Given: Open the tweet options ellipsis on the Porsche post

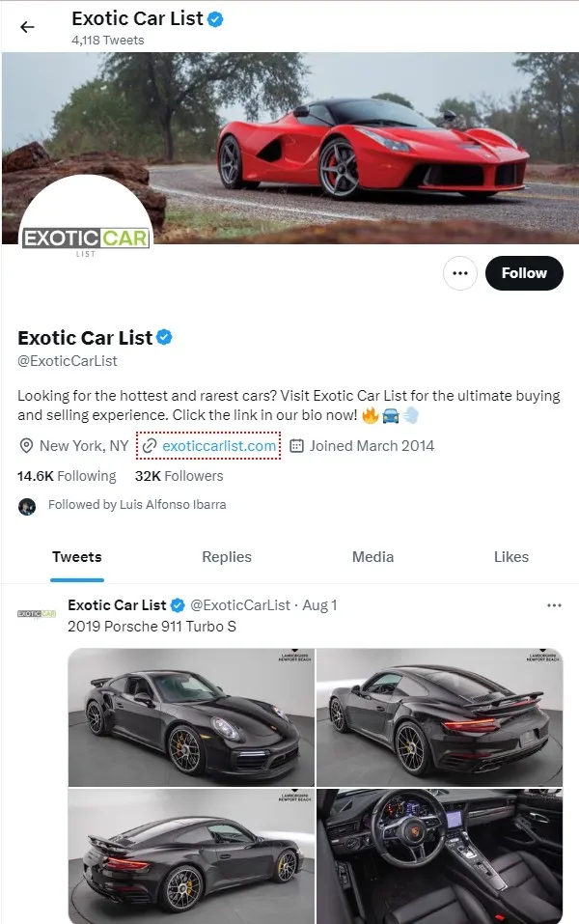Looking at the screenshot, I should 555,605.
